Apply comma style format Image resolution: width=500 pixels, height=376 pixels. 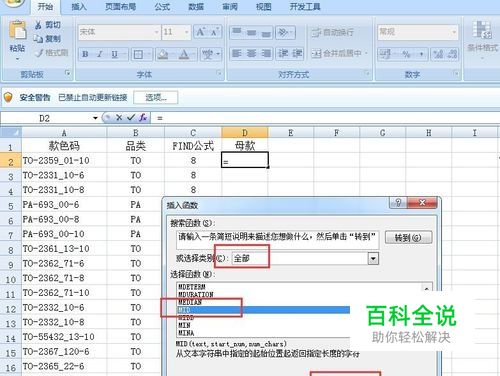pos(421,54)
